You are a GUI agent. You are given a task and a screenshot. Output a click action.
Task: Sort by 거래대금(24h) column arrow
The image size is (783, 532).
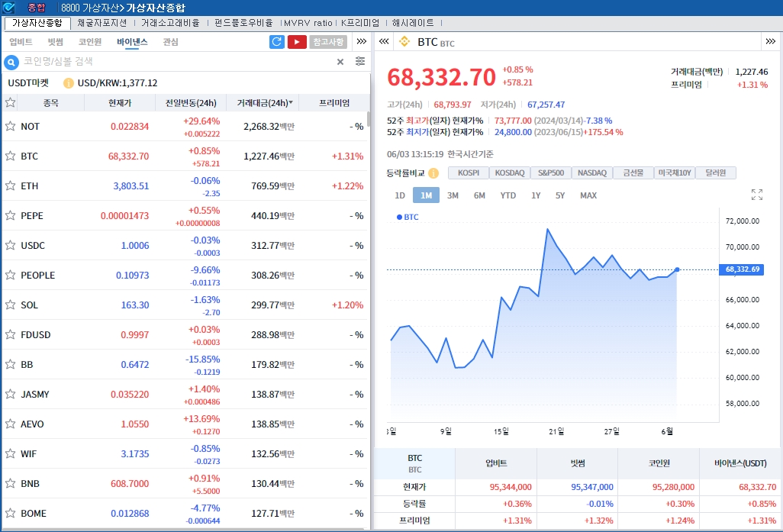tap(290, 102)
